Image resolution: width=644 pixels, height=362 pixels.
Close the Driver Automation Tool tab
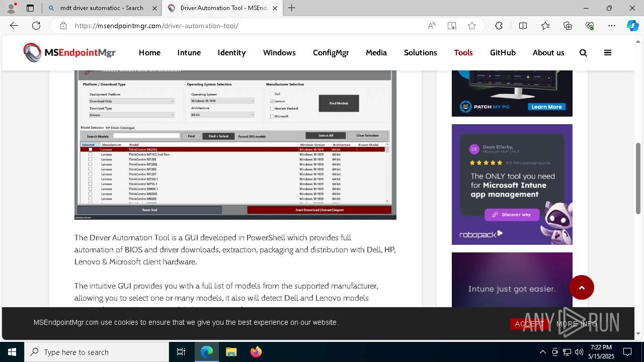[275, 8]
